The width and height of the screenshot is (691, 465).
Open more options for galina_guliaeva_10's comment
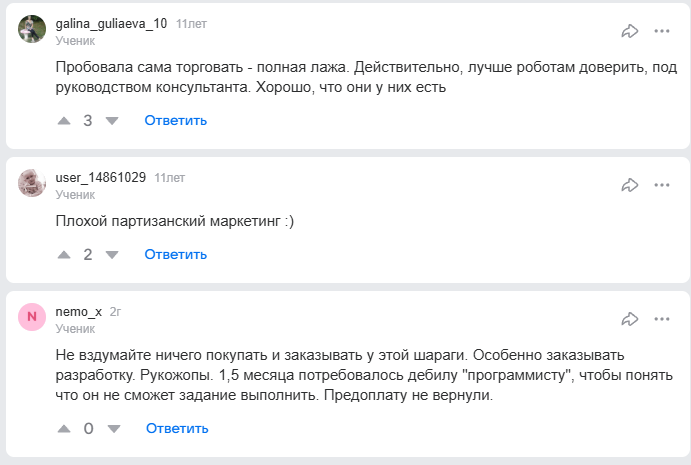click(x=662, y=31)
